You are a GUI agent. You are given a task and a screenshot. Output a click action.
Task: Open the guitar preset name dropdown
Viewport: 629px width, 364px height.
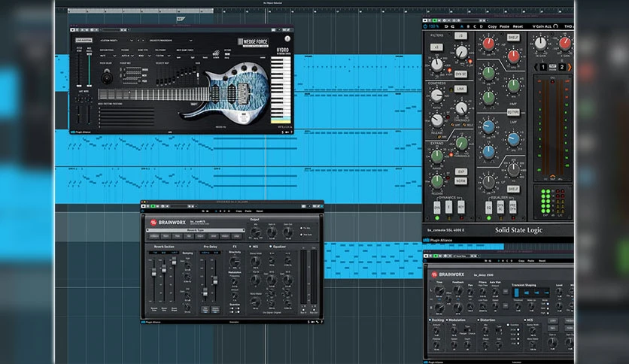(x=171, y=41)
